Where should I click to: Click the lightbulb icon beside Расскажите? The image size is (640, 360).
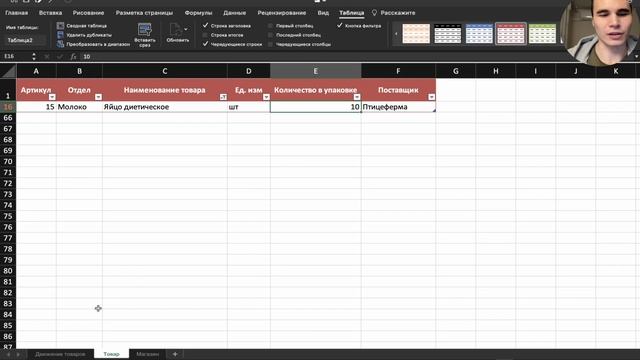pyautogui.click(x=374, y=13)
